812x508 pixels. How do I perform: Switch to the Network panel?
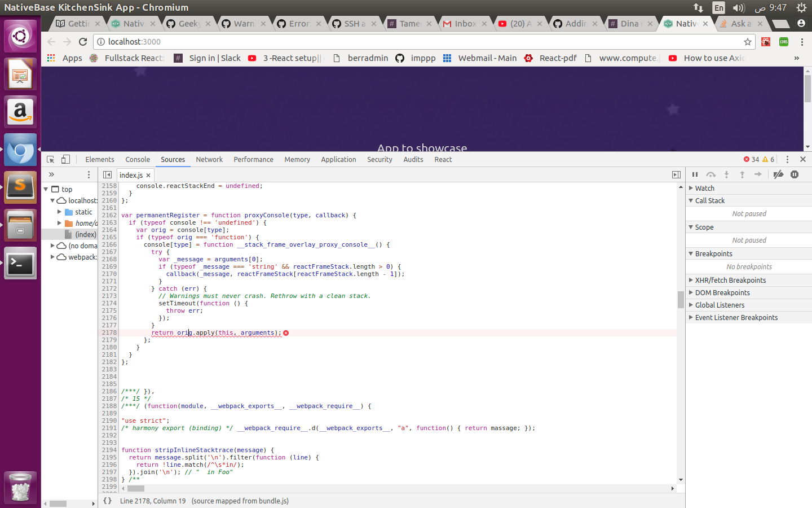(x=209, y=159)
